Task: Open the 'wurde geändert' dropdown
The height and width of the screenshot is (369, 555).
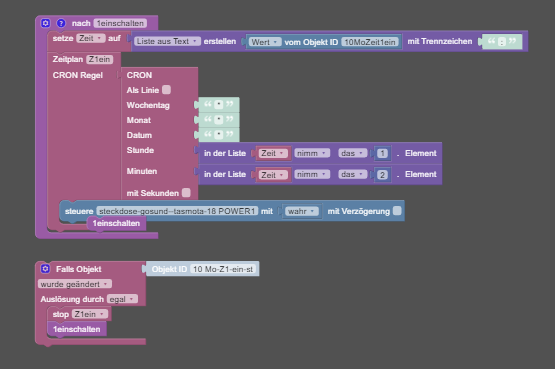Action: (x=75, y=284)
